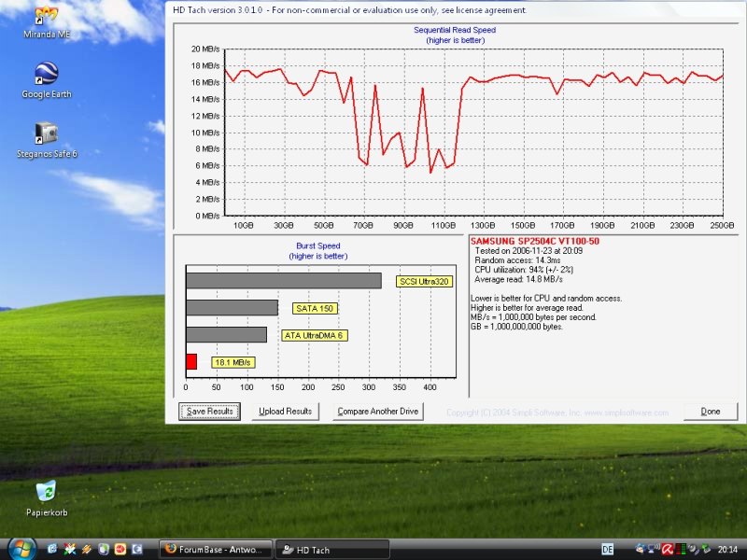Click the copyright Simpli Software text
Image resolution: width=747 pixels, height=560 pixels.
coord(557,413)
